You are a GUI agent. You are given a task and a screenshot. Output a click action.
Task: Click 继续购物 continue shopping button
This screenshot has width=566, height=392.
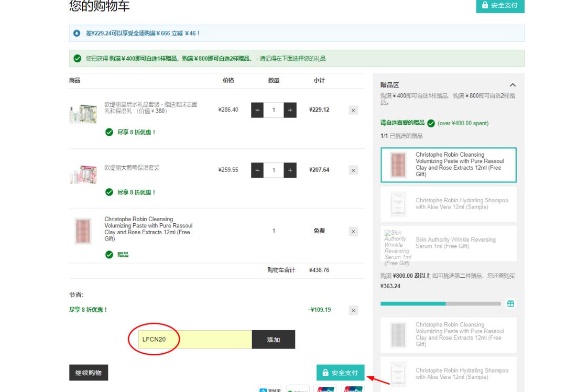89,373
